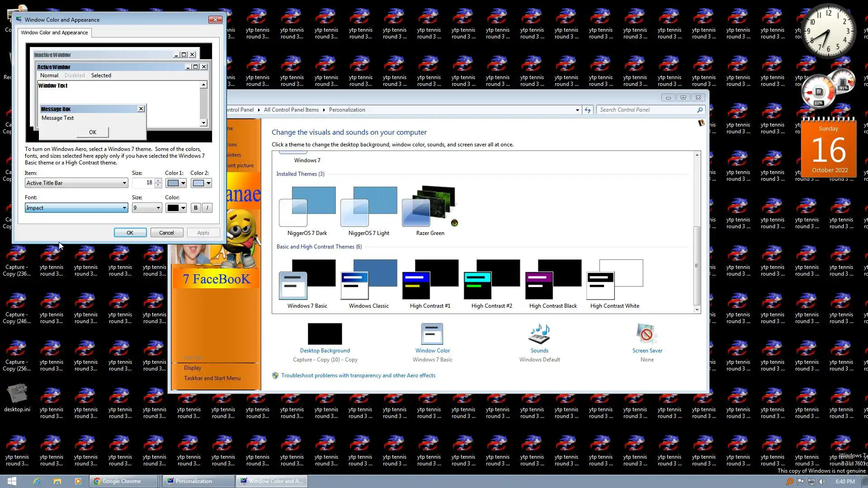Viewport: 868px width, 488px height.
Task: Open Windows Explorer from the taskbar
Action: (57, 481)
